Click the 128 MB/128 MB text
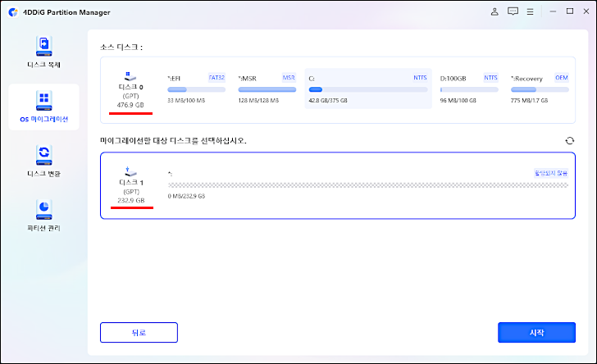Viewport: 597px width, 364px height. (x=258, y=101)
